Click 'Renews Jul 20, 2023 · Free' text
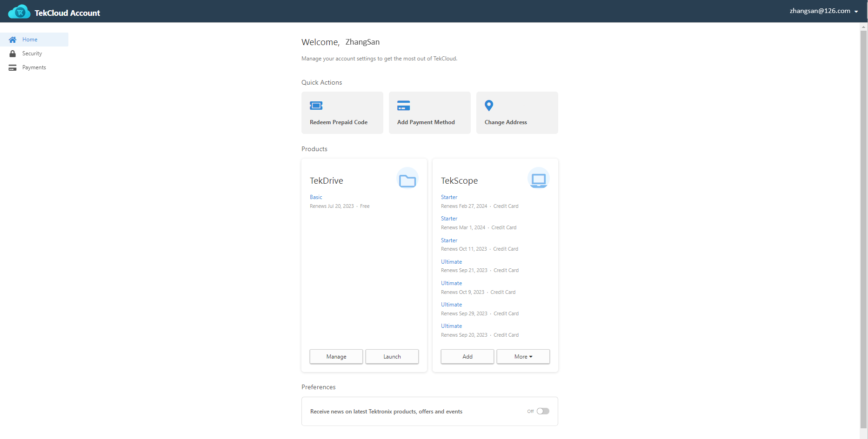Viewport: 868px width, 439px height. (340, 206)
